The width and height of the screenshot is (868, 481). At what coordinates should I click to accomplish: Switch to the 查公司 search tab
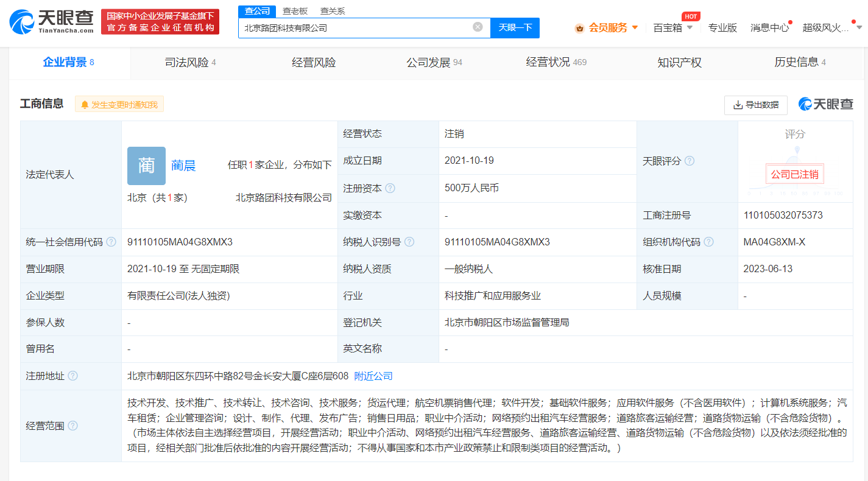[257, 11]
